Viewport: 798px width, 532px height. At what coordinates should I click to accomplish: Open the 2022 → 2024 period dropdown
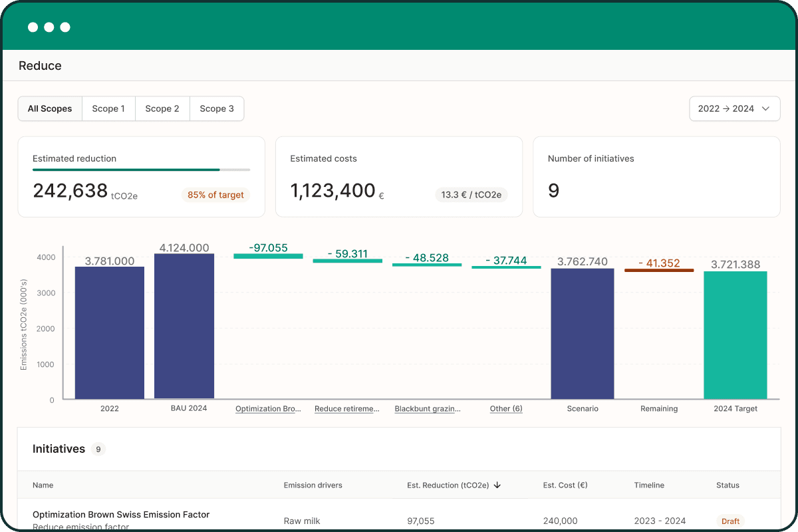pyautogui.click(x=735, y=108)
